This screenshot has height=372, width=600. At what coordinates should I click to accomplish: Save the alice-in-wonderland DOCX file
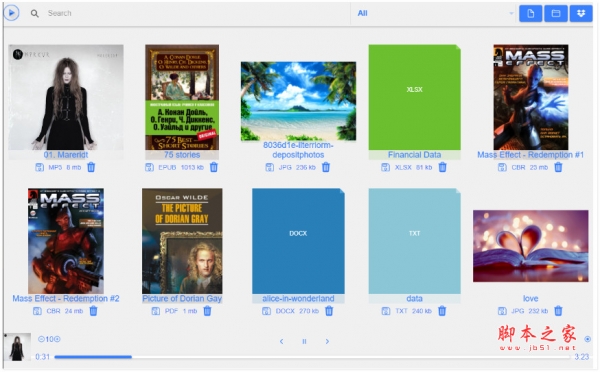coord(266,311)
